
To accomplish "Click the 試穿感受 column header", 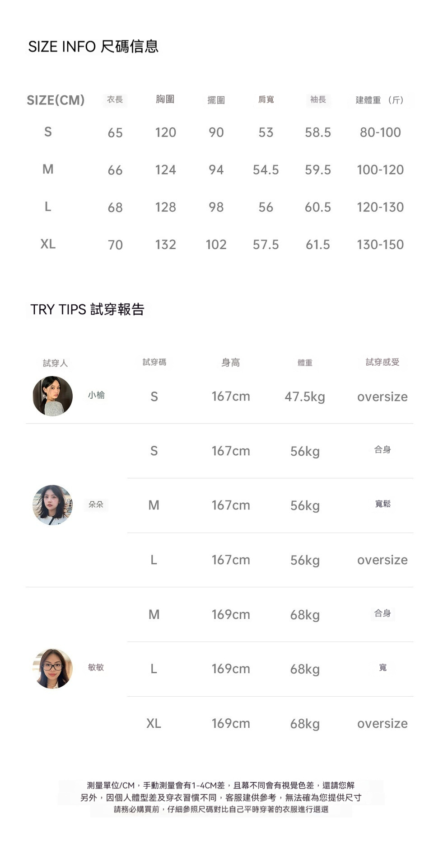I will [382, 362].
